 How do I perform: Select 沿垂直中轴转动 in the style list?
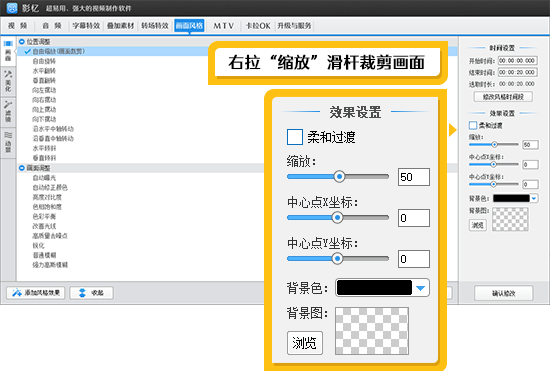[53, 138]
